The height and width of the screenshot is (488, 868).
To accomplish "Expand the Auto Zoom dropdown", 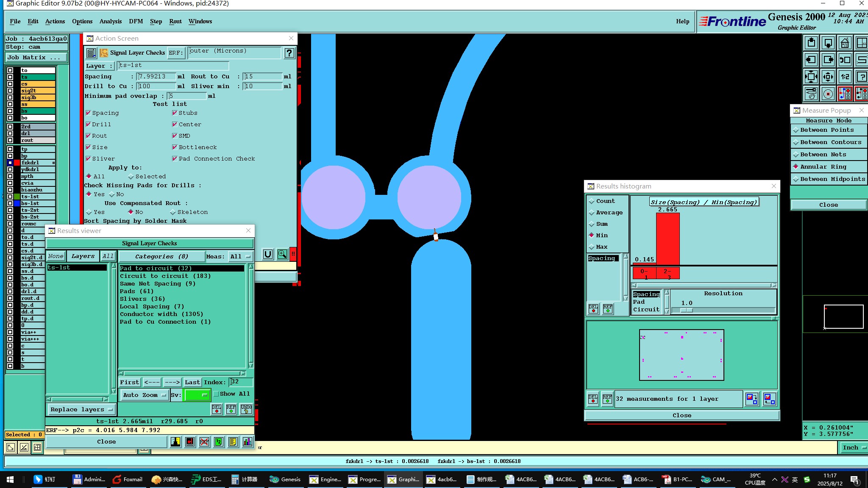I will [144, 395].
